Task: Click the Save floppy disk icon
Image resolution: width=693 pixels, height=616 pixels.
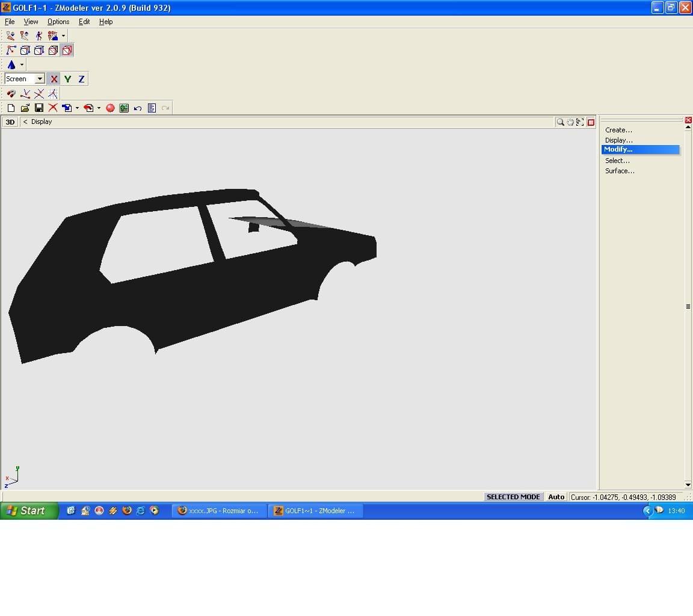Action: pyautogui.click(x=39, y=108)
